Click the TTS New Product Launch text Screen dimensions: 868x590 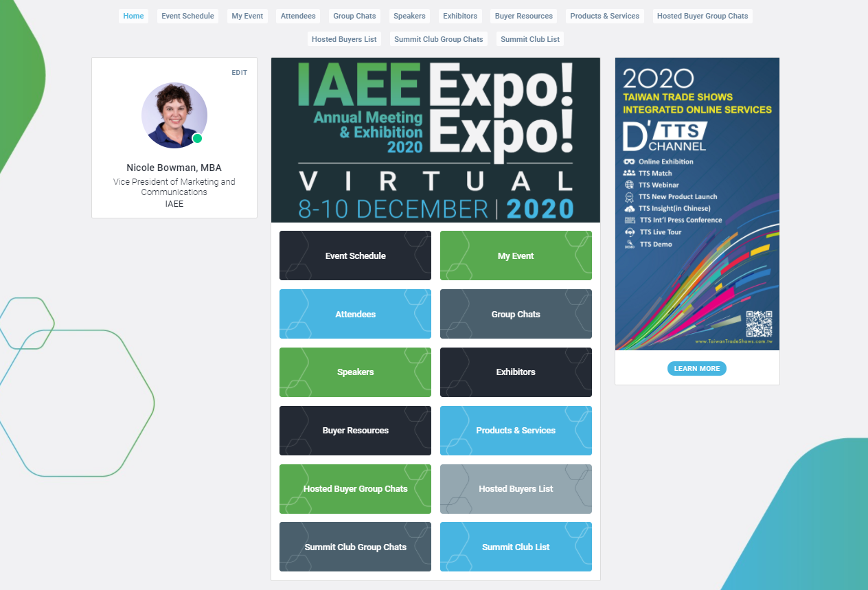[678, 196]
